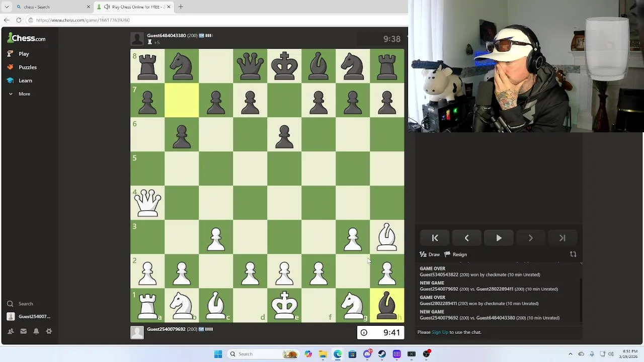Step back one move

(x=467, y=238)
